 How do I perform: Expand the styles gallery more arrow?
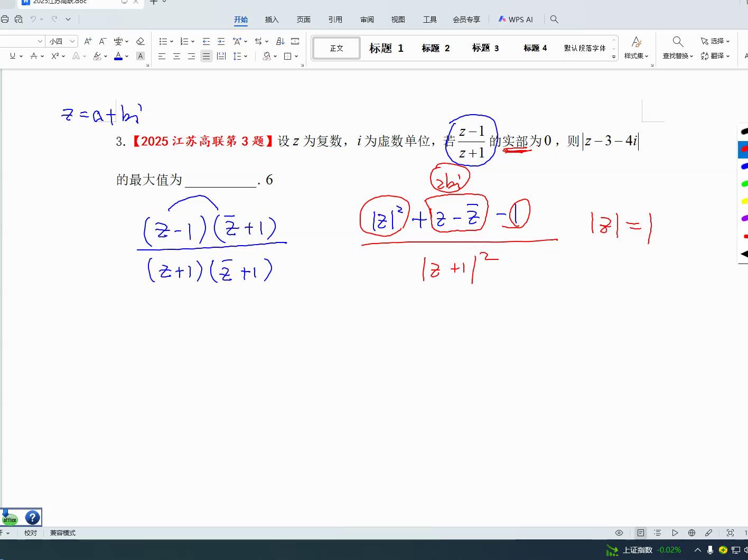coord(614,57)
